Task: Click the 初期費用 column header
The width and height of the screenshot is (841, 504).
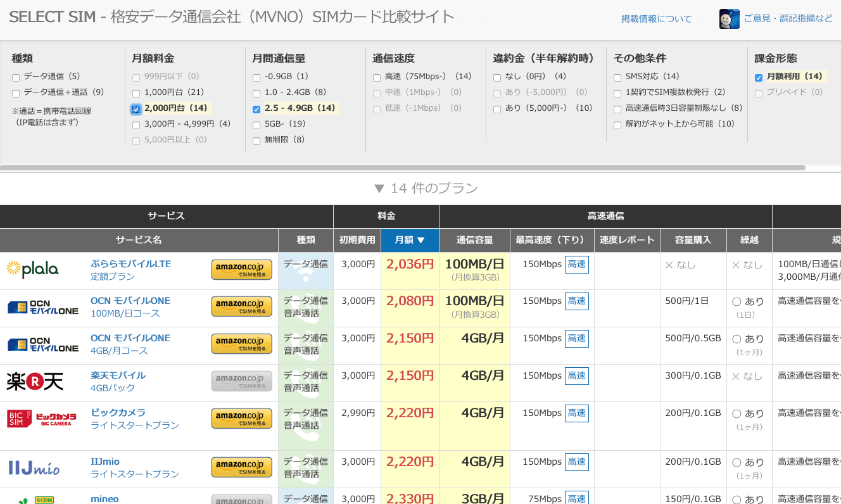Action: click(x=357, y=240)
